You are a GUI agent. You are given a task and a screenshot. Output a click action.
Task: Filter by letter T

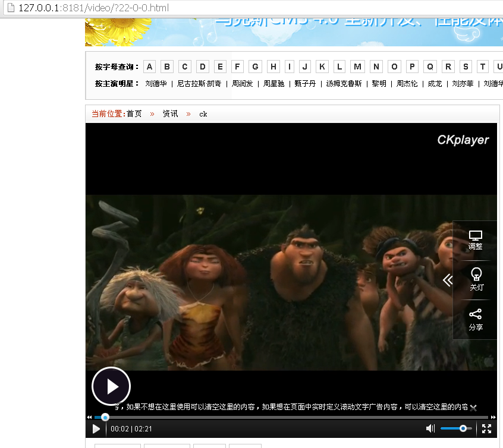tap(483, 67)
